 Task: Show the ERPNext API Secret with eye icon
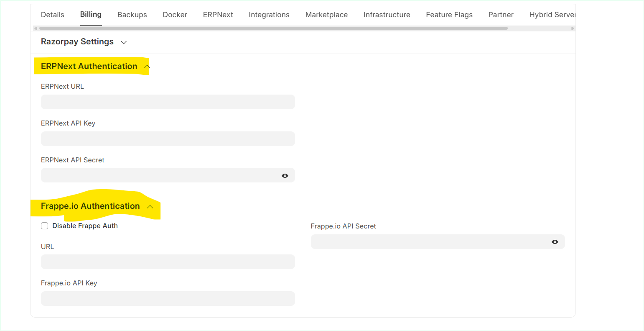(x=285, y=176)
